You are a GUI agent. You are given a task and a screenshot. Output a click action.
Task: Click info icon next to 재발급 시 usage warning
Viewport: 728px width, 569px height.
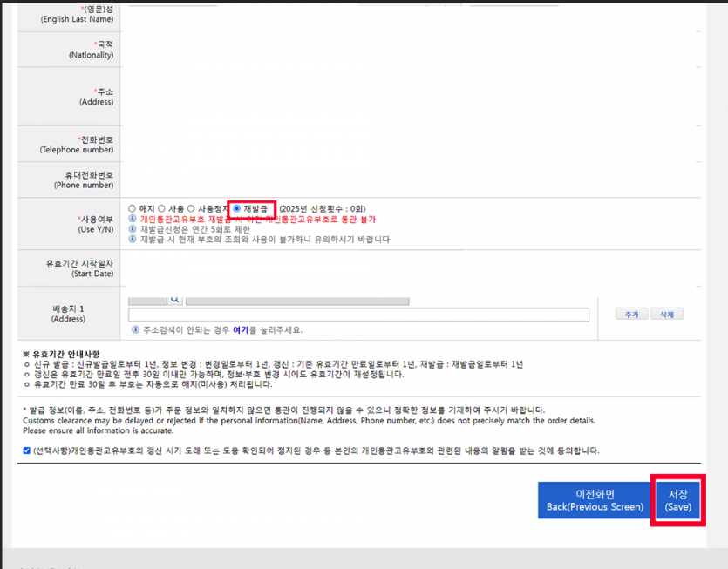tap(132, 240)
